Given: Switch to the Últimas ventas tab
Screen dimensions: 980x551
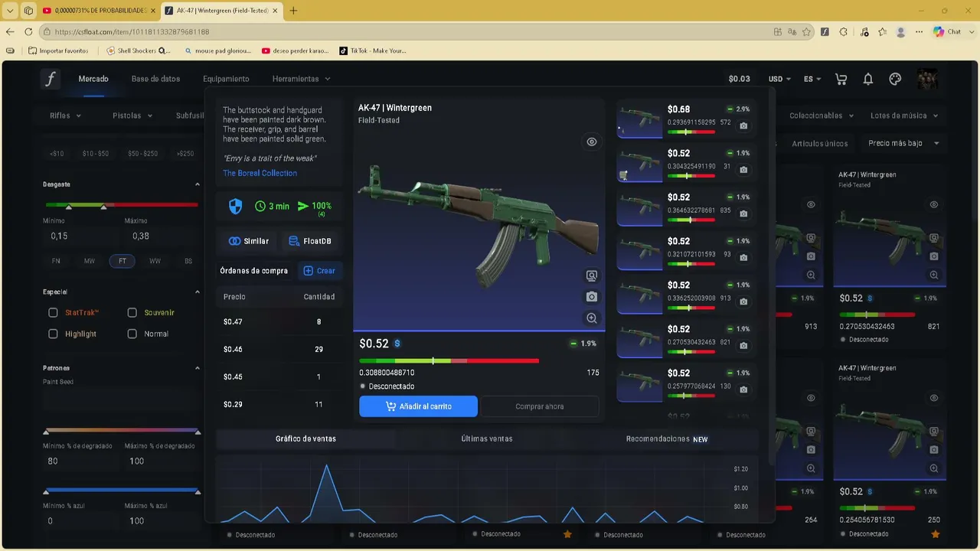Looking at the screenshot, I should (487, 439).
